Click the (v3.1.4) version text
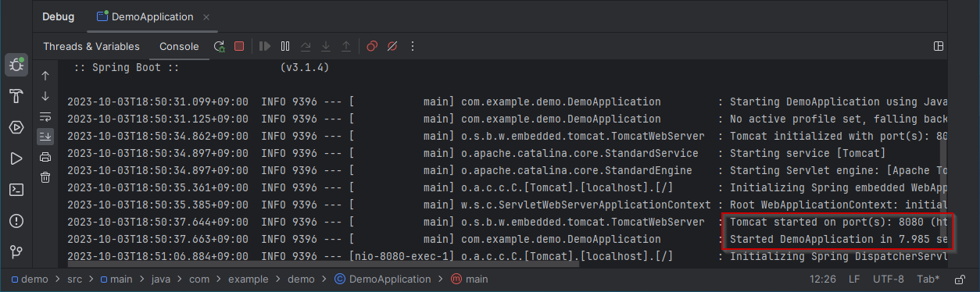The image size is (980, 292). pos(304,68)
